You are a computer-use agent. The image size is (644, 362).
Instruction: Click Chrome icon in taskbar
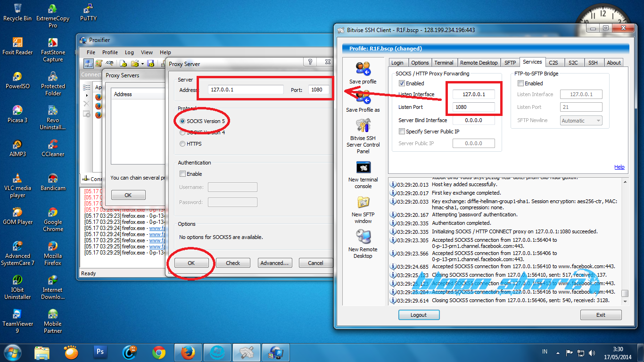(x=159, y=352)
